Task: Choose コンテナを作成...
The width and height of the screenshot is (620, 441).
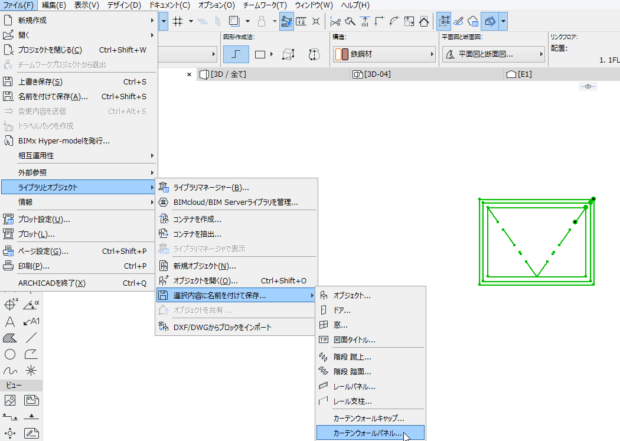Action: click(x=236, y=220)
